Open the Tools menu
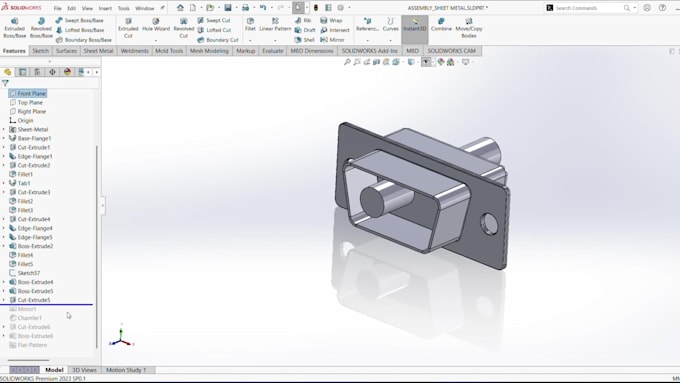 tap(124, 8)
